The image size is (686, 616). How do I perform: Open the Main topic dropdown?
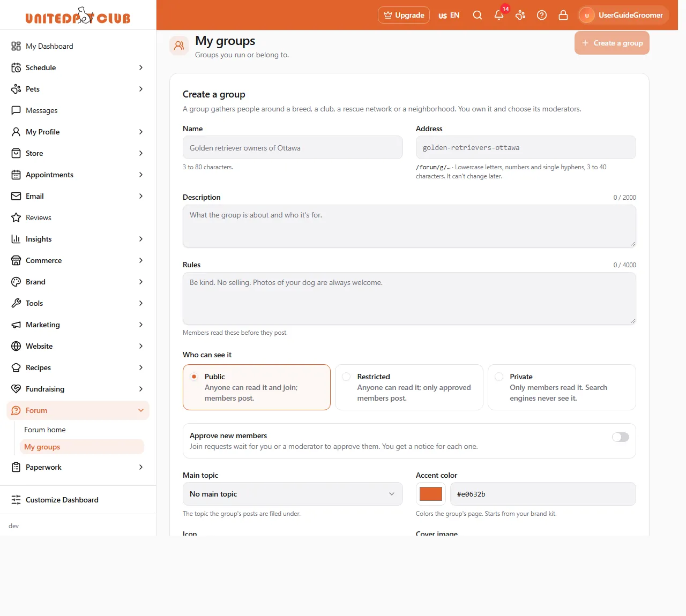pyautogui.click(x=293, y=494)
